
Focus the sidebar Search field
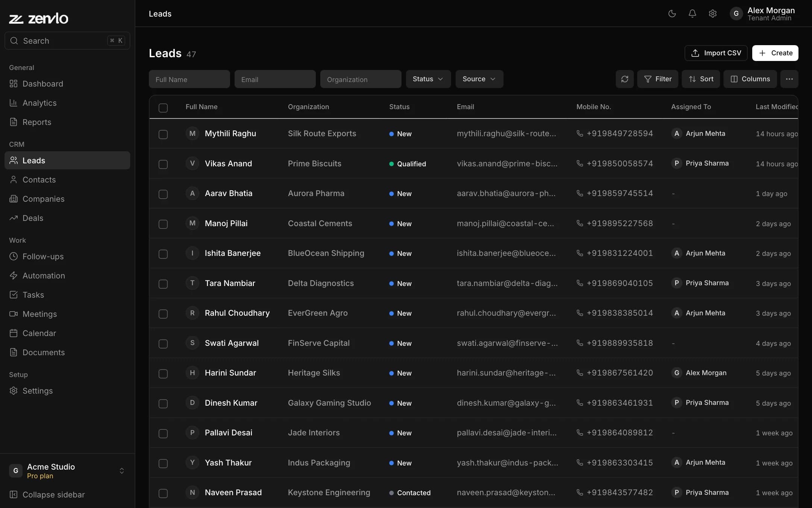(x=67, y=41)
